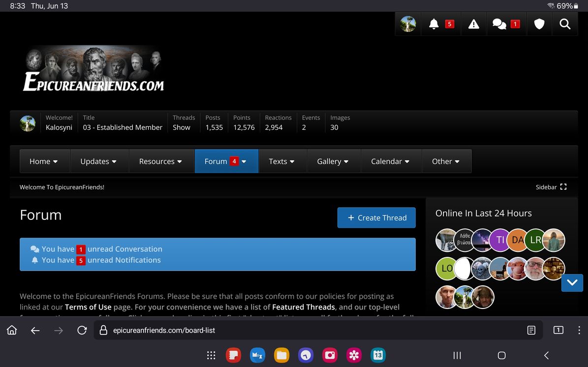Open browser reader mode icon
This screenshot has height=367, width=588.
[531, 331]
